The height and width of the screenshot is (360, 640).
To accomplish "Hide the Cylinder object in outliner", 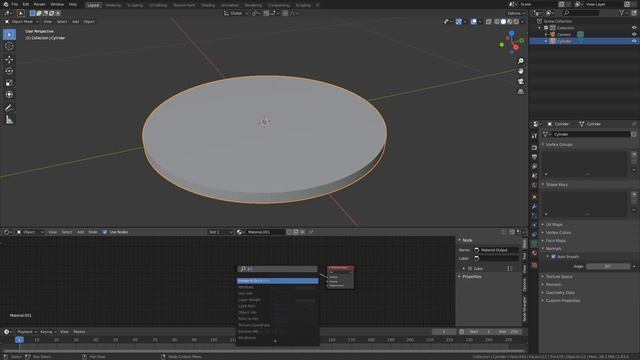I will coord(634,41).
